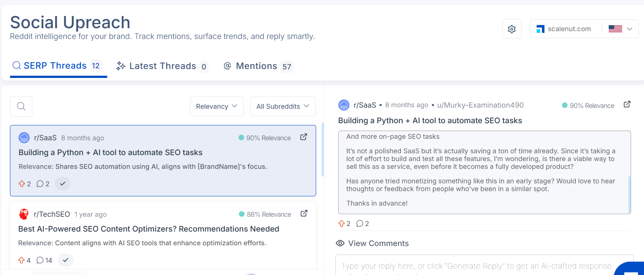644x275 pixels.
Task: Click the post body scrollbar in detail panel
Action: [x=629, y=194]
